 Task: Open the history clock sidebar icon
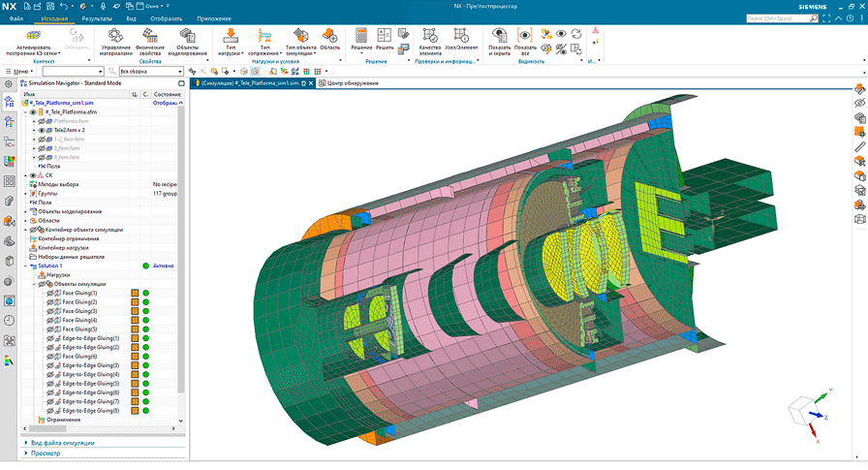(x=9, y=320)
